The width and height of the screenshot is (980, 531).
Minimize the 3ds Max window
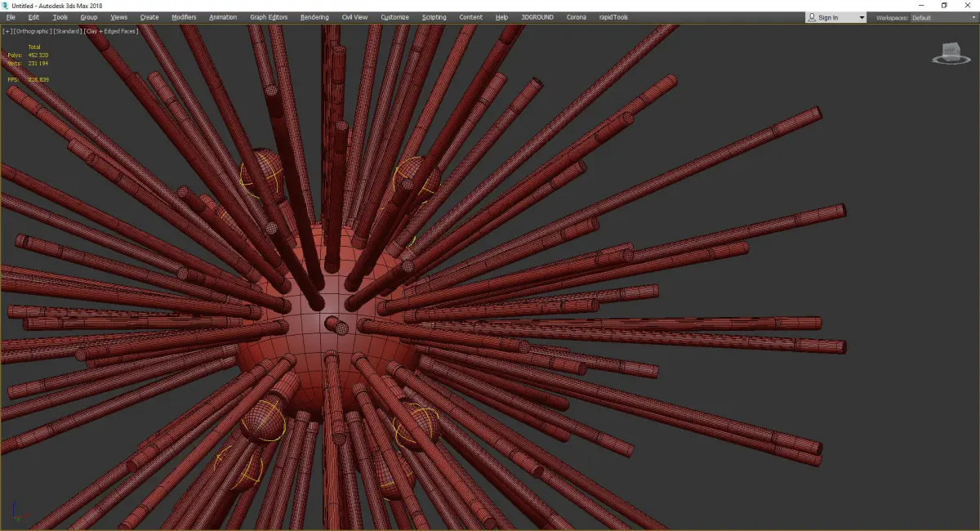click(x=922, y=5)
